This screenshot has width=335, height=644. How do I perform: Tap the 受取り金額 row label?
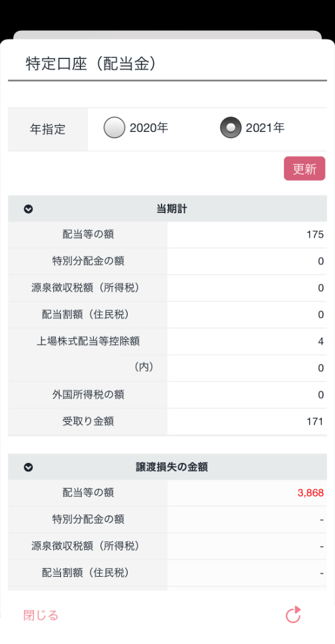(x=88, y=422)
